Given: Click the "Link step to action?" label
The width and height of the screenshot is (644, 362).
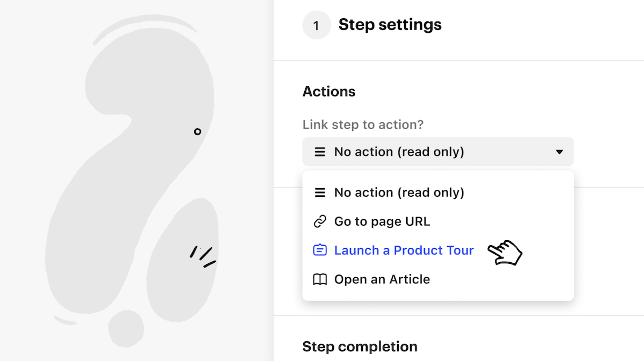Looking at the screenshot, I should (x=363, y=125).
